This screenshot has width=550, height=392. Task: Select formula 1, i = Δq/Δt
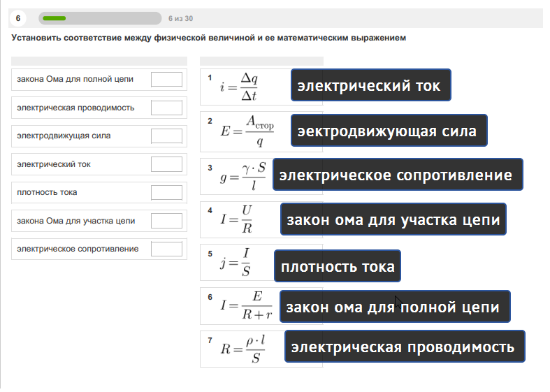239,87
